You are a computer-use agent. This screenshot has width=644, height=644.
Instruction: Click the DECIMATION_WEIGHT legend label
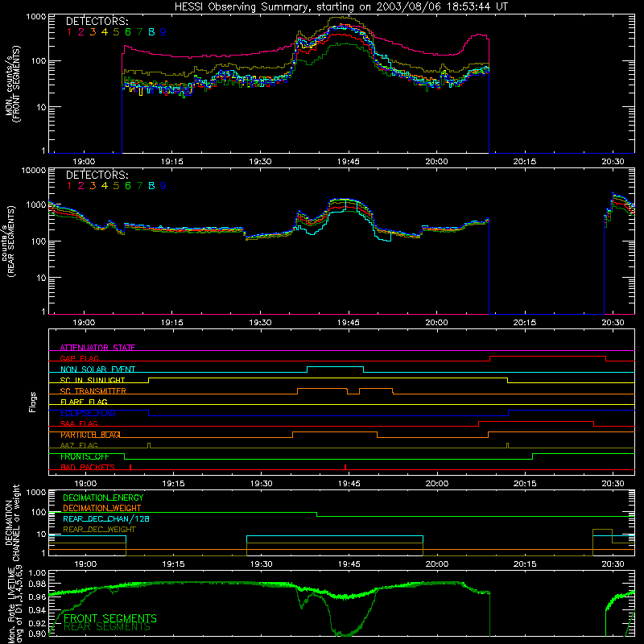click(x=102, y=509)
